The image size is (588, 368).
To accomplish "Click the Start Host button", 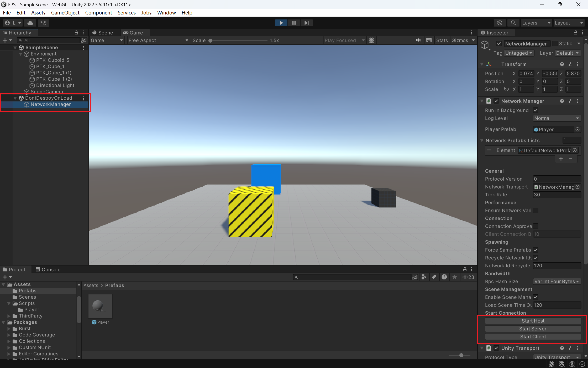I will tap(533, 321).
